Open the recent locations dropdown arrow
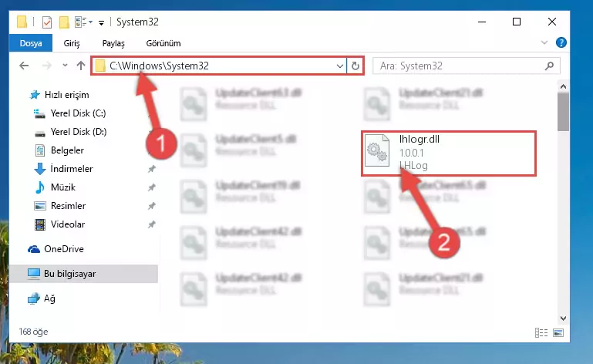This screenshot has width=593, height=364. pyautogui.click(x=65, y=66)
